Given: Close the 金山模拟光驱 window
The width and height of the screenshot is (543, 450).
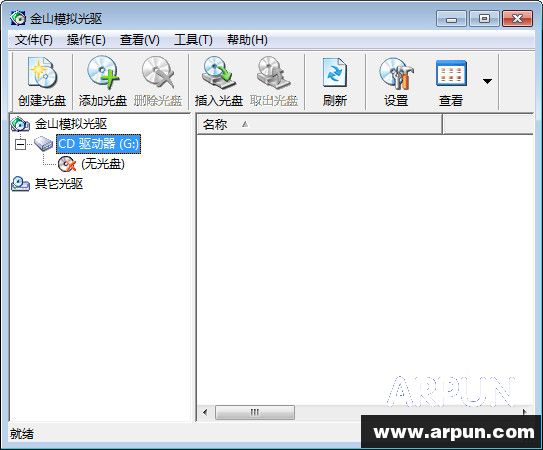Looking at the screenshot, I should click(517, 19).
